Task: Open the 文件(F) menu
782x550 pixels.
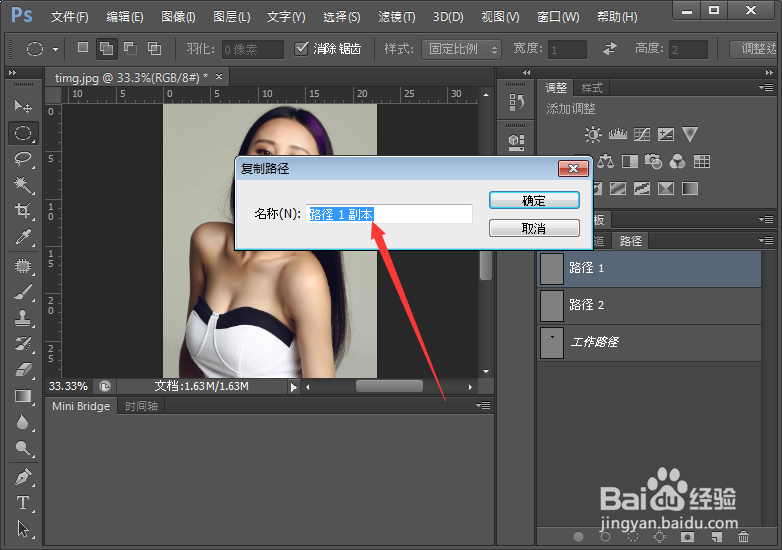Action: click(x=70, y=17)
